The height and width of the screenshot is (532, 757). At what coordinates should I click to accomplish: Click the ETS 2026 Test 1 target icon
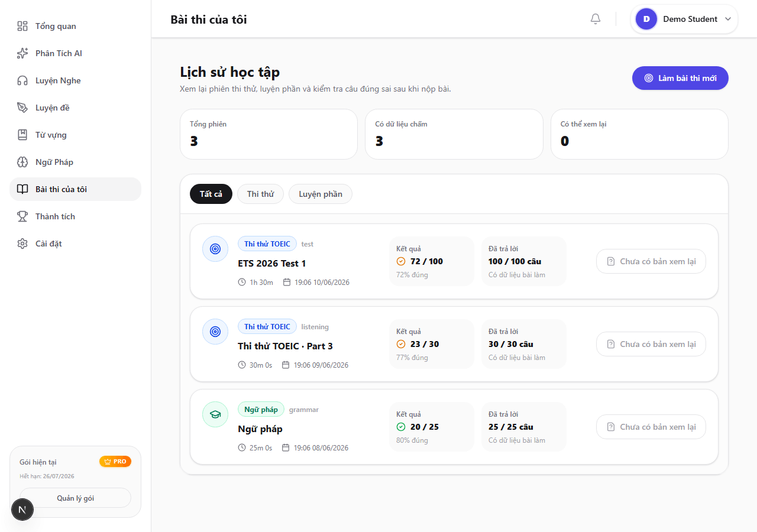[x=215, y=249]
